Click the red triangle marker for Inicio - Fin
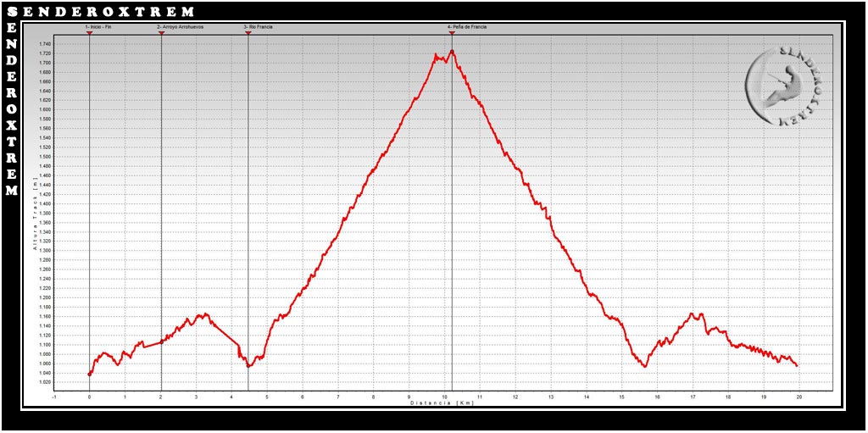The width and height of the screenshot is (868, 433). pos(89,33)
